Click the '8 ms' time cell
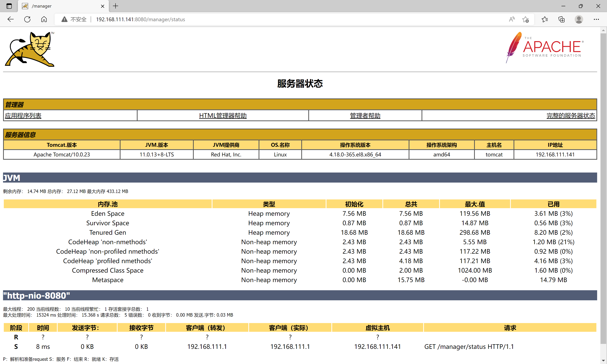 click(43, 347)
